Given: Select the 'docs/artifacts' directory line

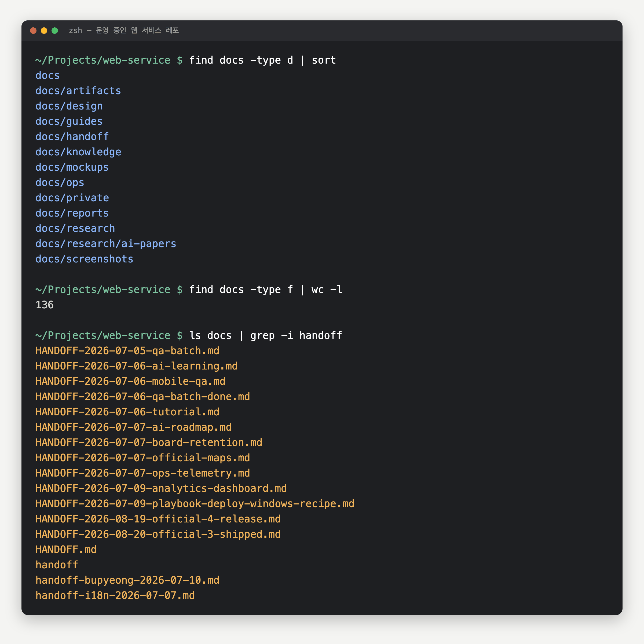Looking at the screenshot, I should [78, 91].
